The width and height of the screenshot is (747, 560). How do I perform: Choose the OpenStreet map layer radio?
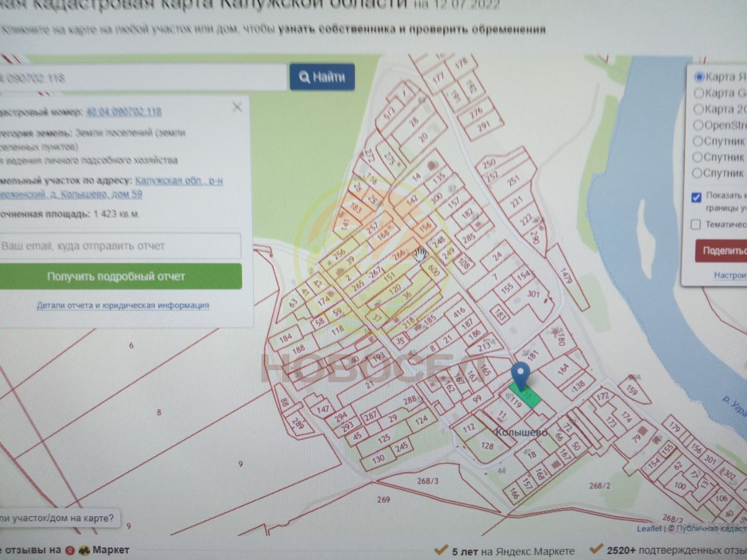click(x=698, y=125)
